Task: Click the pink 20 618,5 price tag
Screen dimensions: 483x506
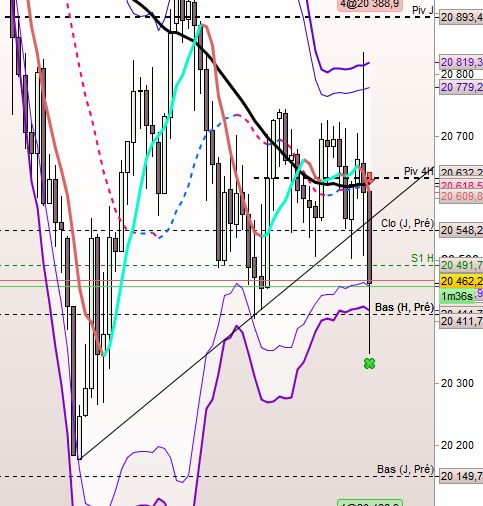Action: click(x=461, y=185)
